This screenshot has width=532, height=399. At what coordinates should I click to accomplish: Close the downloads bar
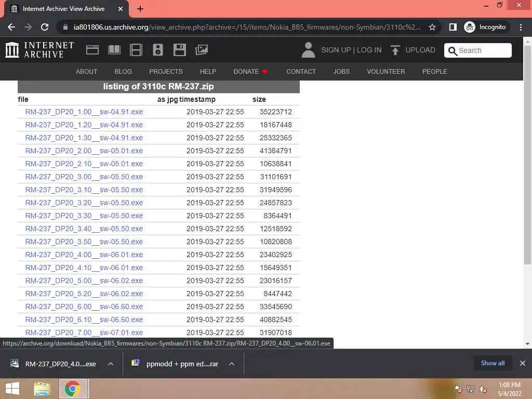click(x=523, y=363)
